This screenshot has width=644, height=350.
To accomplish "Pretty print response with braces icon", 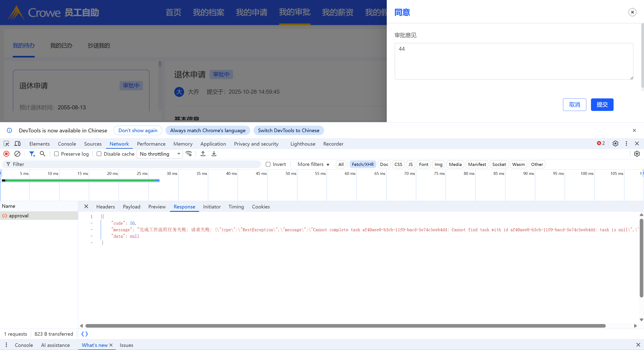I will pyautogui.click(x=85, y=334).
